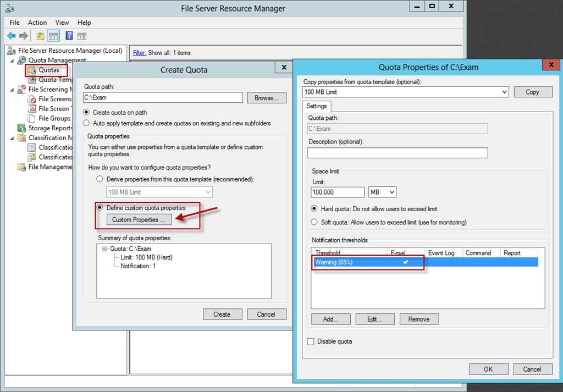Click the Copy button next to template dropdown

tap(533, 92)
